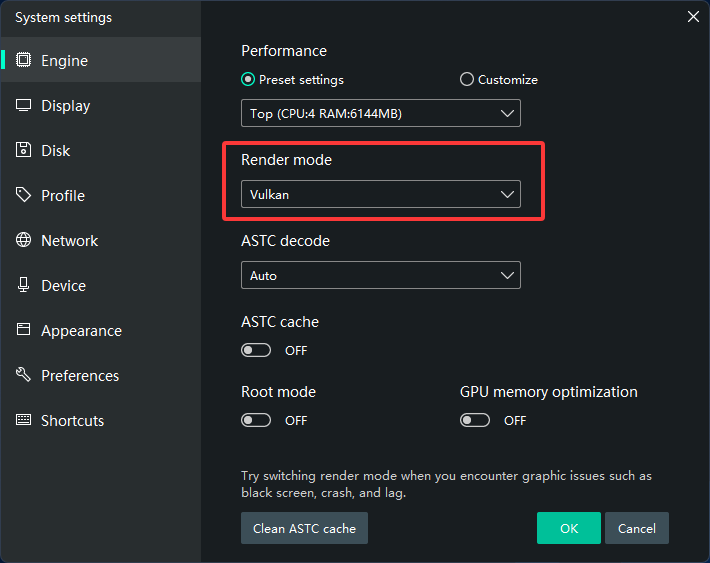Viewport: 710px width, 563px height.
Task: Click the Network globe icon
Action: pyautogui.click(x=24, y=240)
